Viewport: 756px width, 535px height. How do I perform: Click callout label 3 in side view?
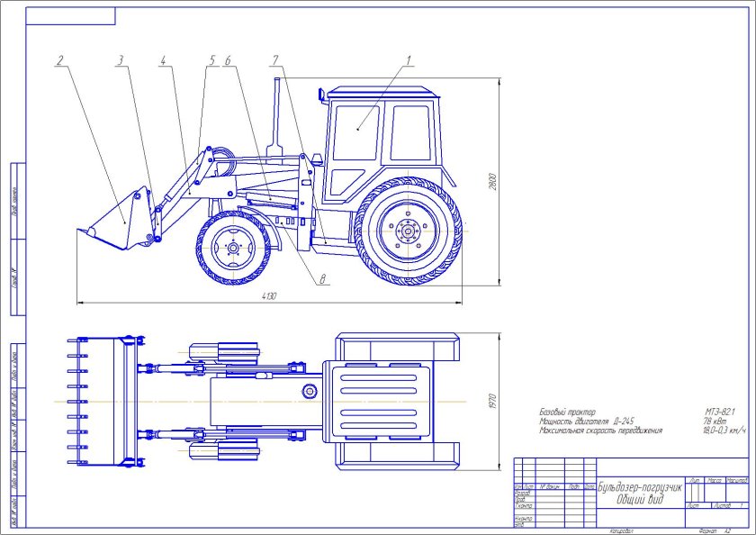coord(119,61)
